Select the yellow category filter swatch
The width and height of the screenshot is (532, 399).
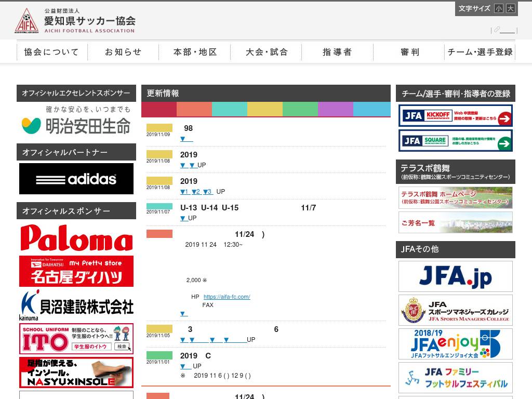click(264, 109)
